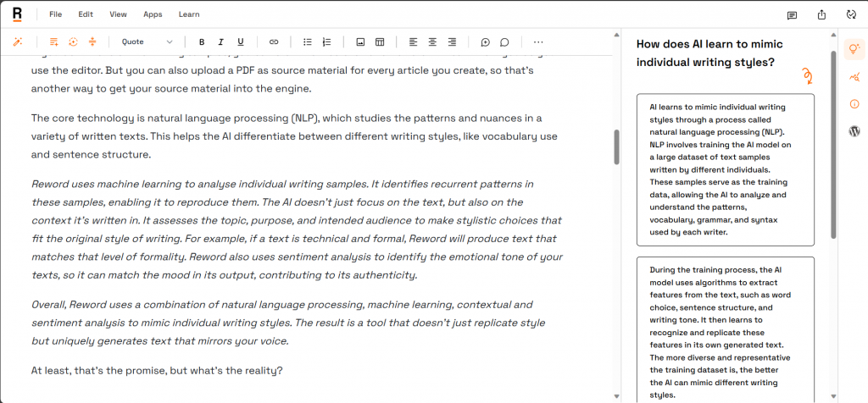Screen dimensions: 868x403
Task: Toggle bold formatting
Action: tap(202, 41)
